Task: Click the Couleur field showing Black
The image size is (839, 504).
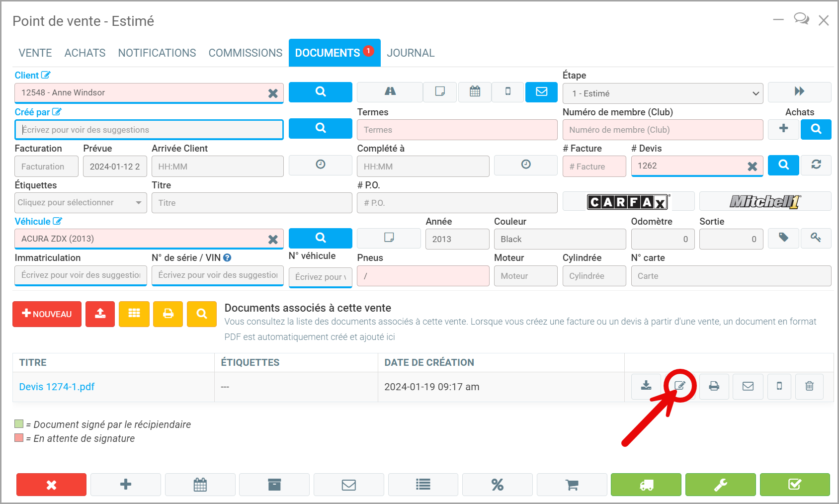Action: 560,239
